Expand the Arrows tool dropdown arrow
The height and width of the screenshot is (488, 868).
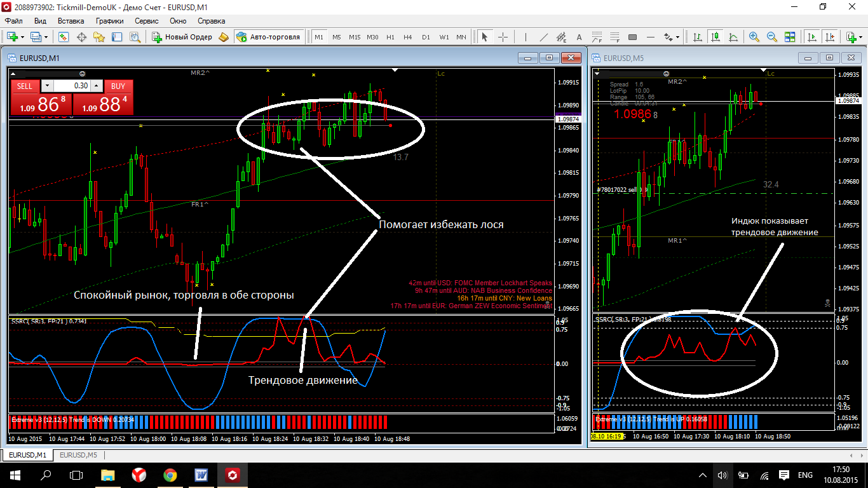[677, 37]
